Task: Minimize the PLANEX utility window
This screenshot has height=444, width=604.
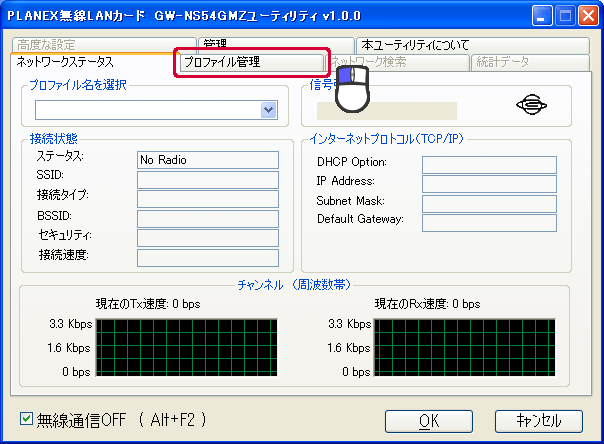Action: point(541,16)
